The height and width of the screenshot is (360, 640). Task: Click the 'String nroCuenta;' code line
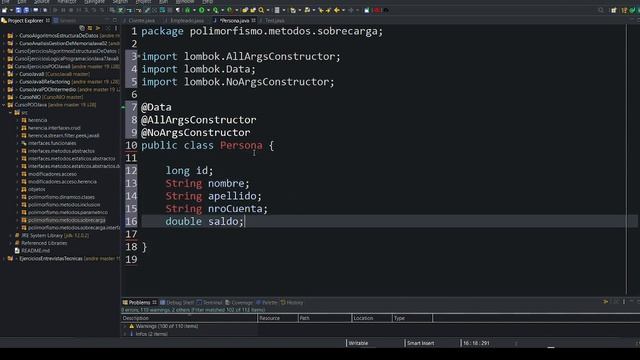(x=216, y=209)
